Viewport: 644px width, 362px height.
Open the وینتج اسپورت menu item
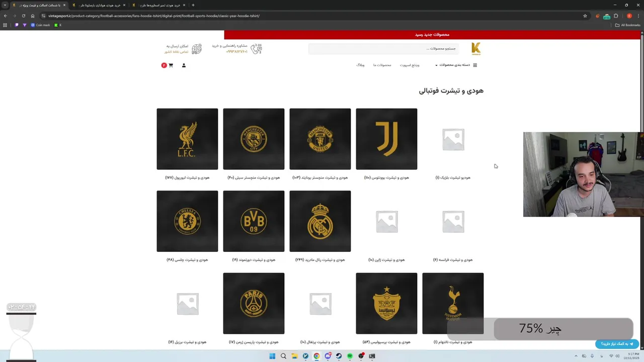(x=410, y=65)
